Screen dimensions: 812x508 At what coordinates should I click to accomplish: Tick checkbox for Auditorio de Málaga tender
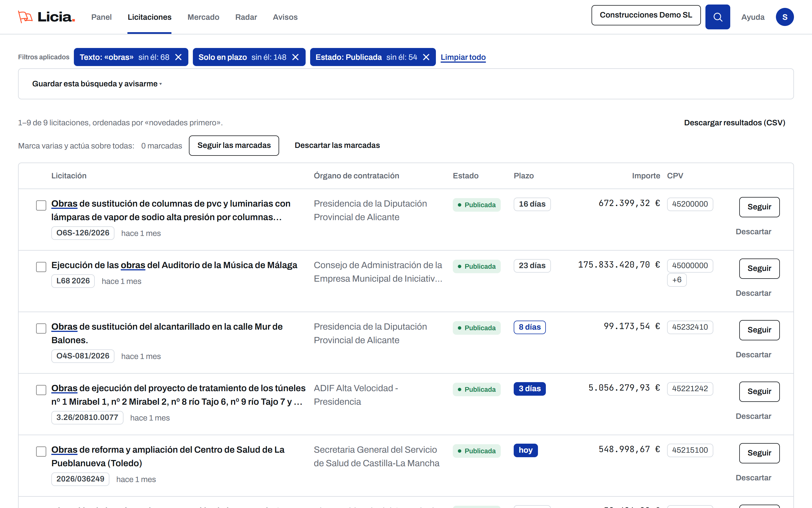point(41,267)
